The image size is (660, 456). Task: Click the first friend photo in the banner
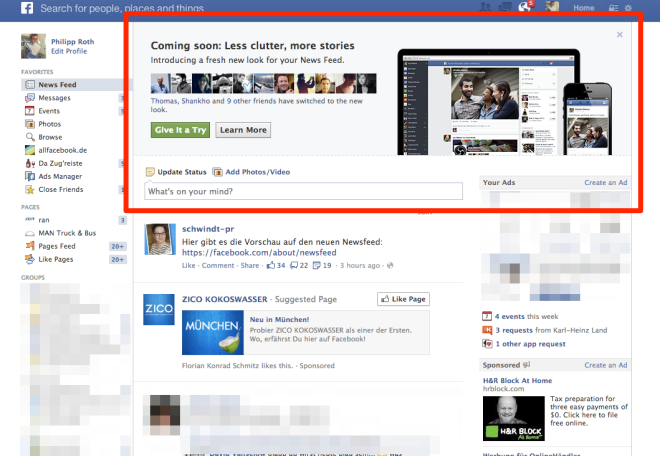[161, 83]
